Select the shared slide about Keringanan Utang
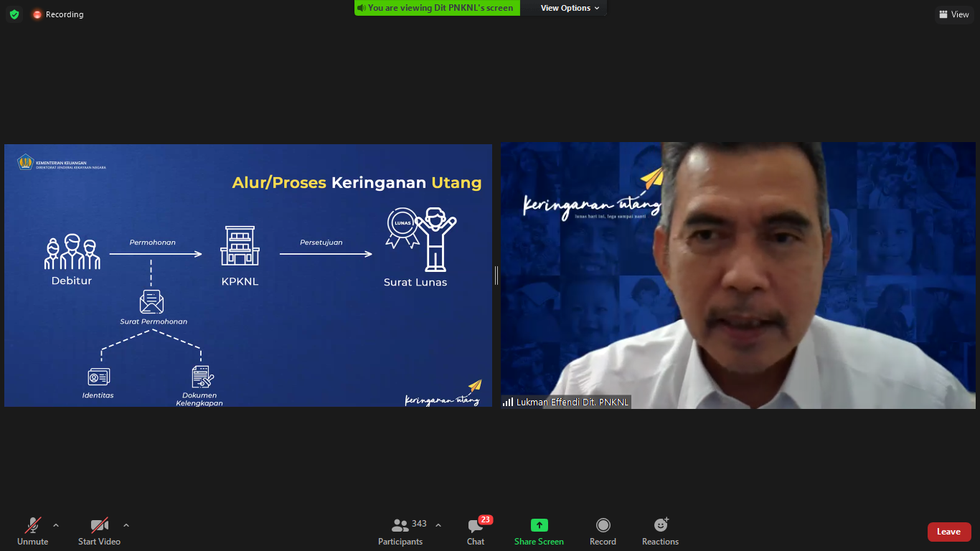The image size is (980, 551). click(x=248, y=275)
